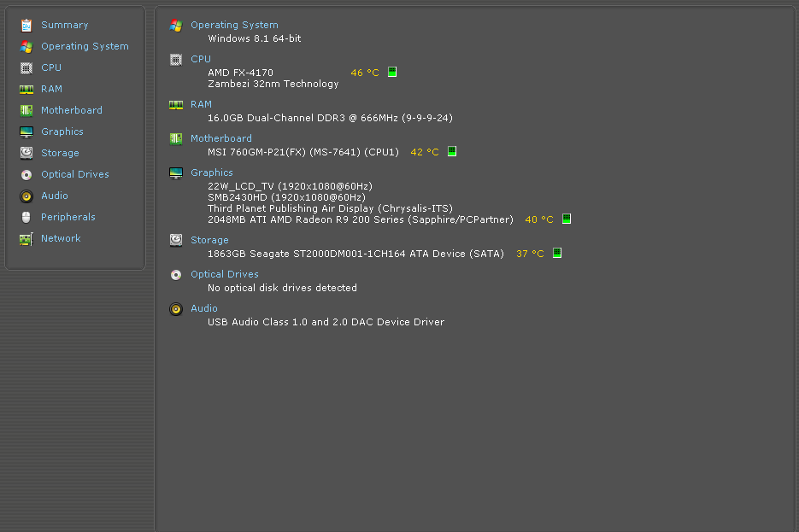Click the Optical Drives heading in main panel
The image size is (799, 532).
point(225,274)
